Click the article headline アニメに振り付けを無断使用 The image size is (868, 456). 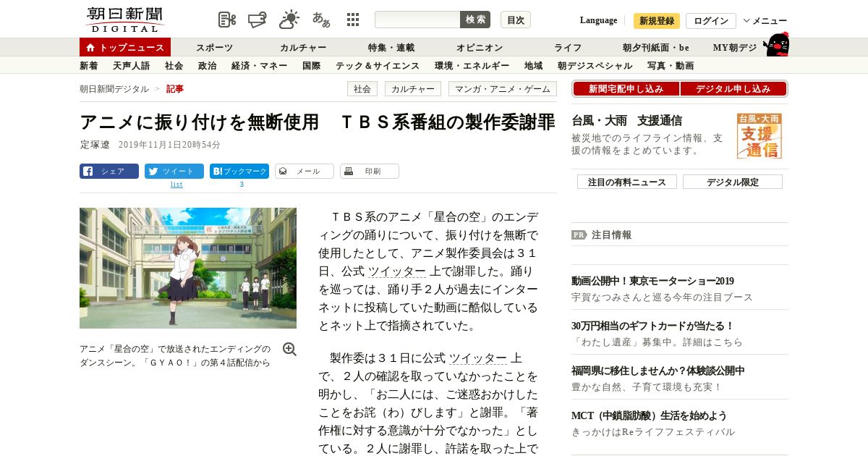(318, 122)
